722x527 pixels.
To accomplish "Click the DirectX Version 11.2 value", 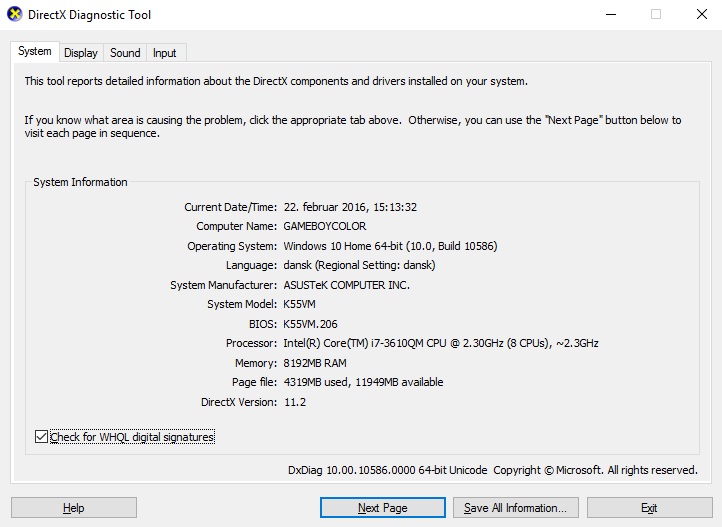I will click(x=294, y=402).
